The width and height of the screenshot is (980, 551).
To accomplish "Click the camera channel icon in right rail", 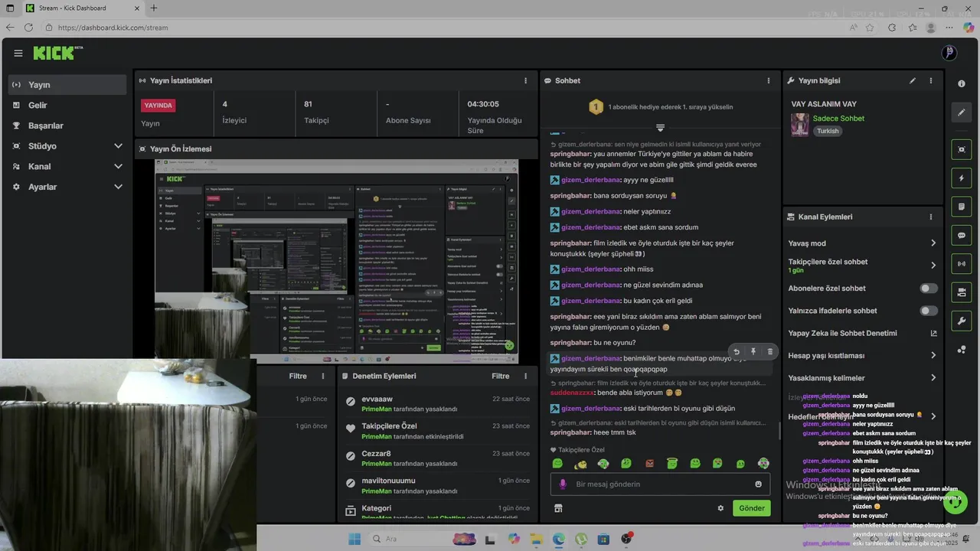I will coord(962,292).
